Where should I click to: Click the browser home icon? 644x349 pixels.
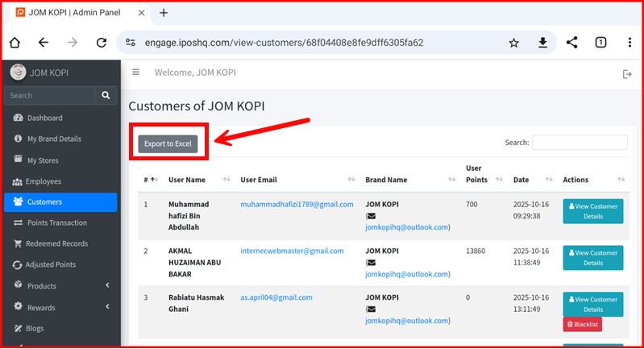click(x=15, y=43)
